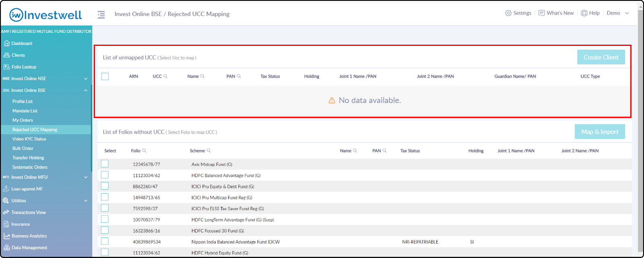Open Transfer Holding in sidebar
The height and width of the screenshot is (258, 644).
point(28,158)
